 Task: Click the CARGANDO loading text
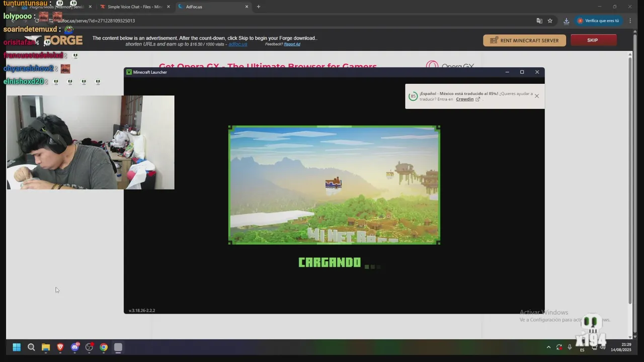point(330,262)
